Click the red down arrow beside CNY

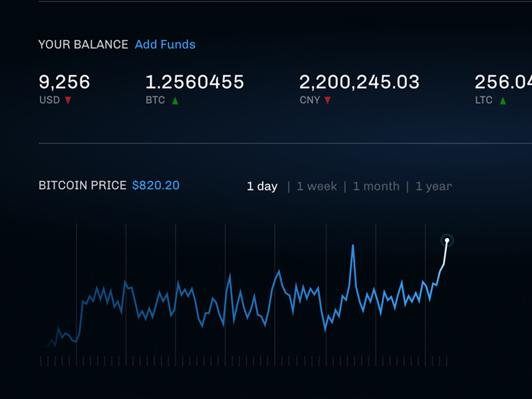point(327,100)
